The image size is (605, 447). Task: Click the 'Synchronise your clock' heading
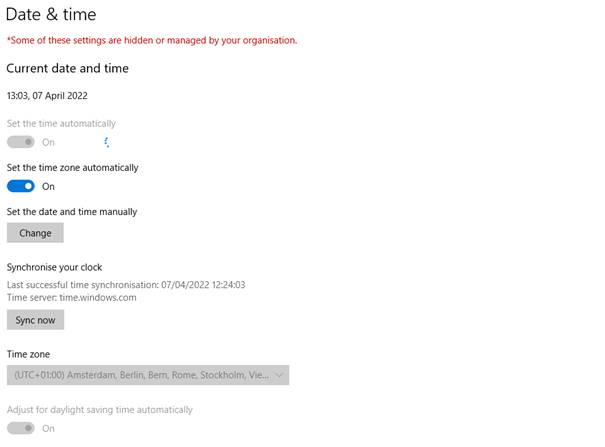point(54,267)
